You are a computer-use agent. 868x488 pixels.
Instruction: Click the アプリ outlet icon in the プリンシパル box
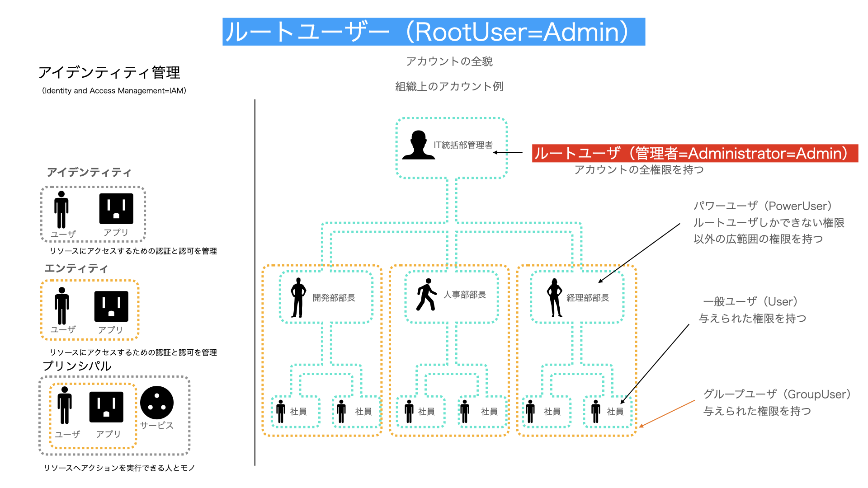click(106, 407)
